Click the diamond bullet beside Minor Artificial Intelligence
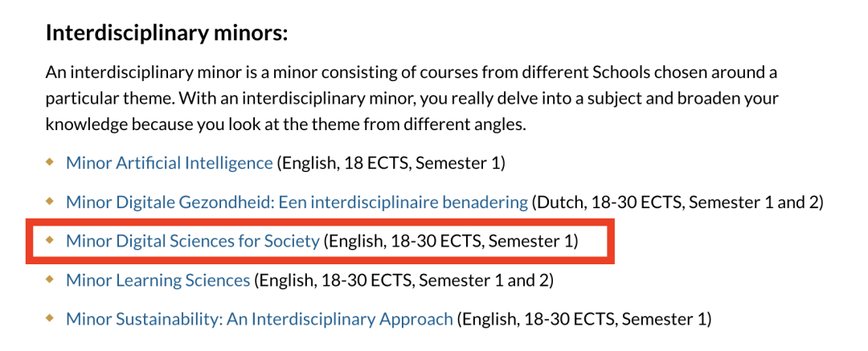Image resolution: width=868 pixels, height=351 pixels. (x=50, y=162)
